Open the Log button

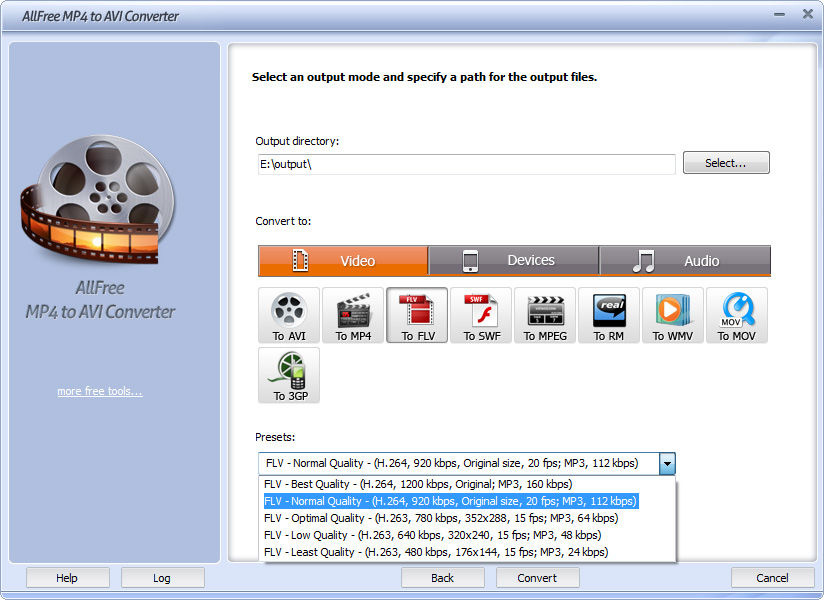pos(162,578)
